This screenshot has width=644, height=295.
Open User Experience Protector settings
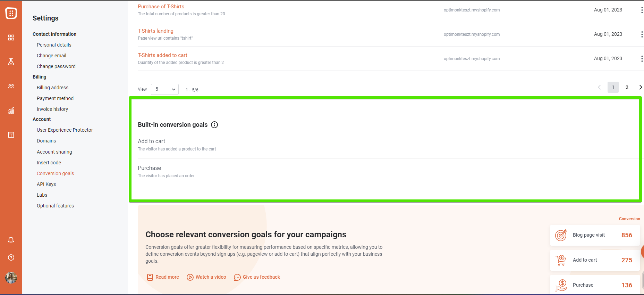65,130
